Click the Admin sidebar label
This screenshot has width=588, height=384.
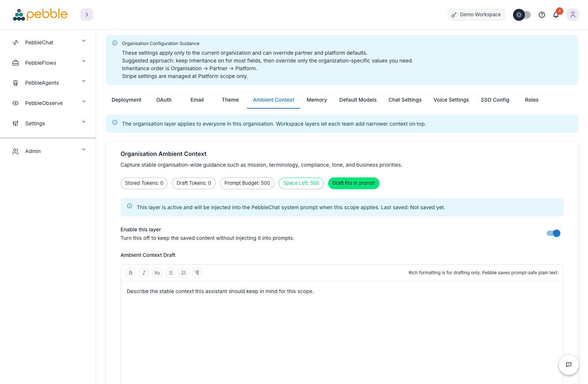[x=33, y=151]
